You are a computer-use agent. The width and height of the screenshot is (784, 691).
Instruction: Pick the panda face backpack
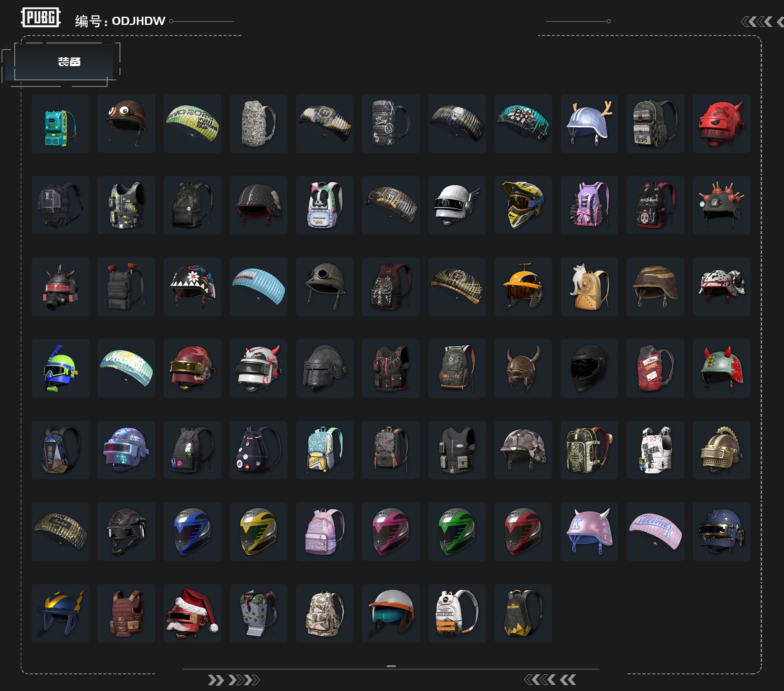coord(325,205)
